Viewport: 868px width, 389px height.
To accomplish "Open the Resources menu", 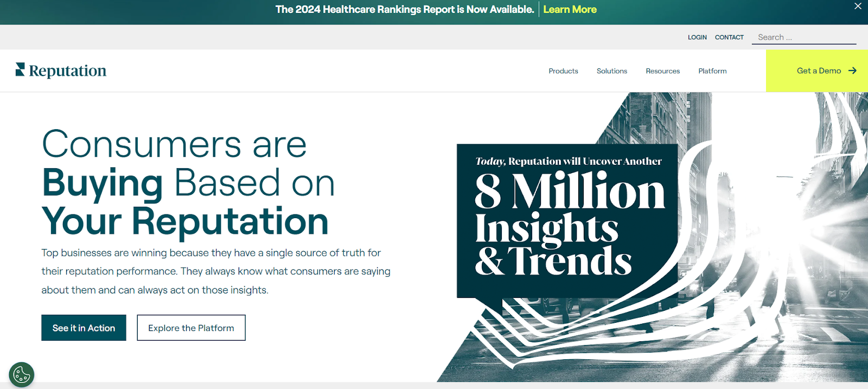I will click(x=662, y=71).
